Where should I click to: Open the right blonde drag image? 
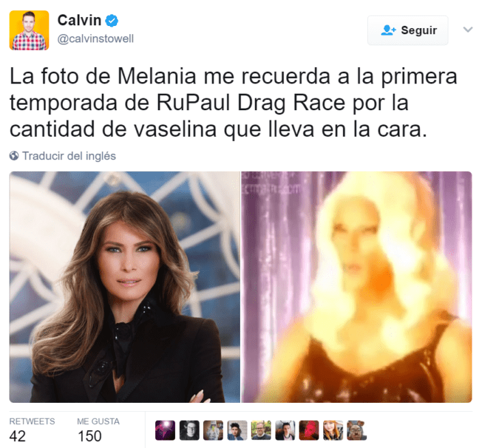[x=356, y=287]
